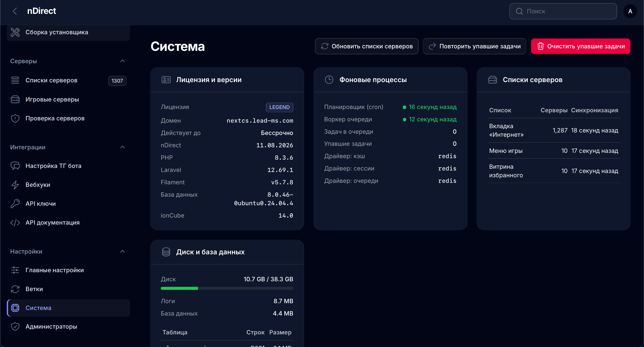Click the sliders icon for main settings
The image size is (644, 347).
(x=15, y=270)
